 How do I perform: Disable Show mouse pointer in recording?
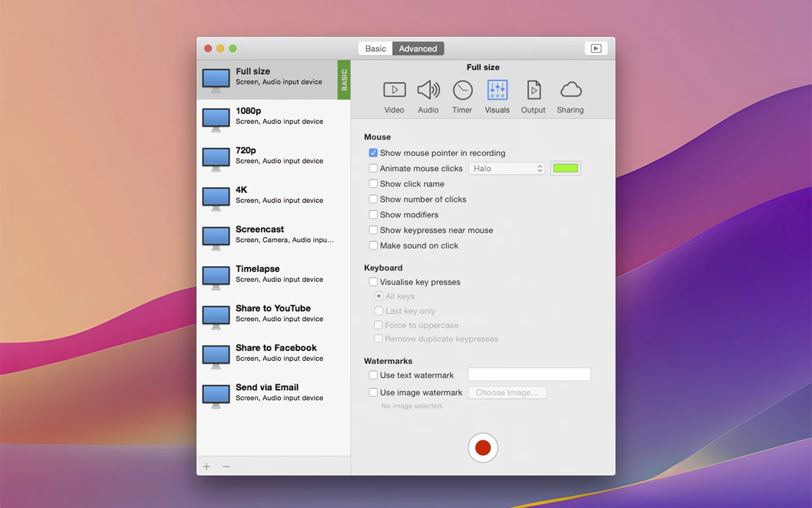click(373, 153)
